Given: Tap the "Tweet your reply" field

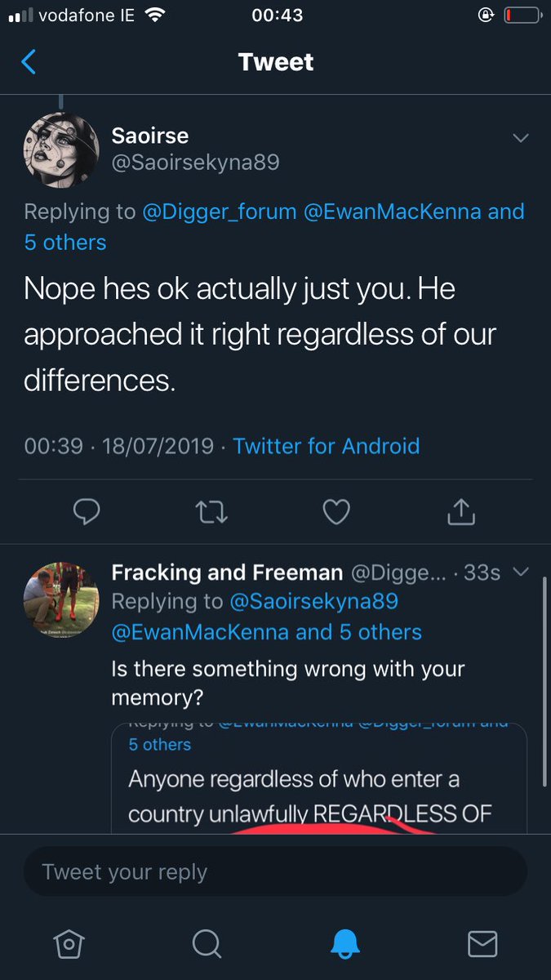Looking at the screenshot, I should click(x=275, y=871).
